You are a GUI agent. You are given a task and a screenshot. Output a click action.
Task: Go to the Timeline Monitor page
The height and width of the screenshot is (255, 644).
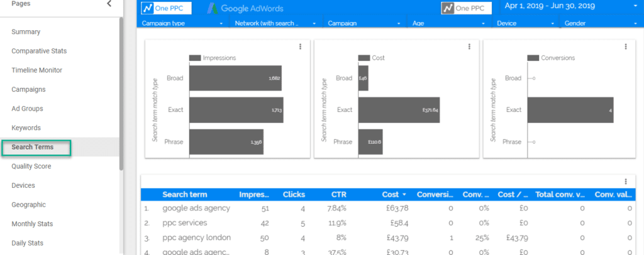point(37,70)
